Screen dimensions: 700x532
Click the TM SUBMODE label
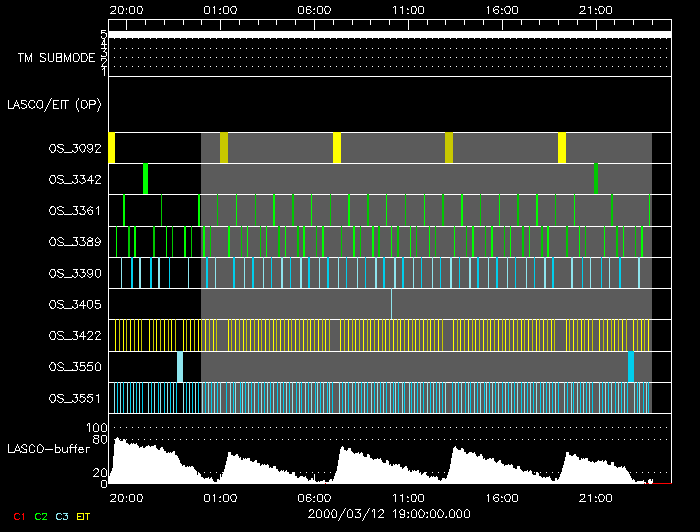(x=57, y=58)
